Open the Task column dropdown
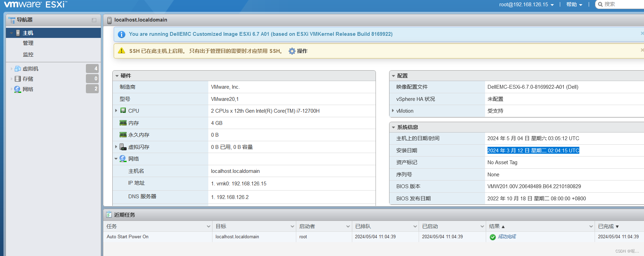The height and width of the screenshot is (256, 644). (209, 226)
